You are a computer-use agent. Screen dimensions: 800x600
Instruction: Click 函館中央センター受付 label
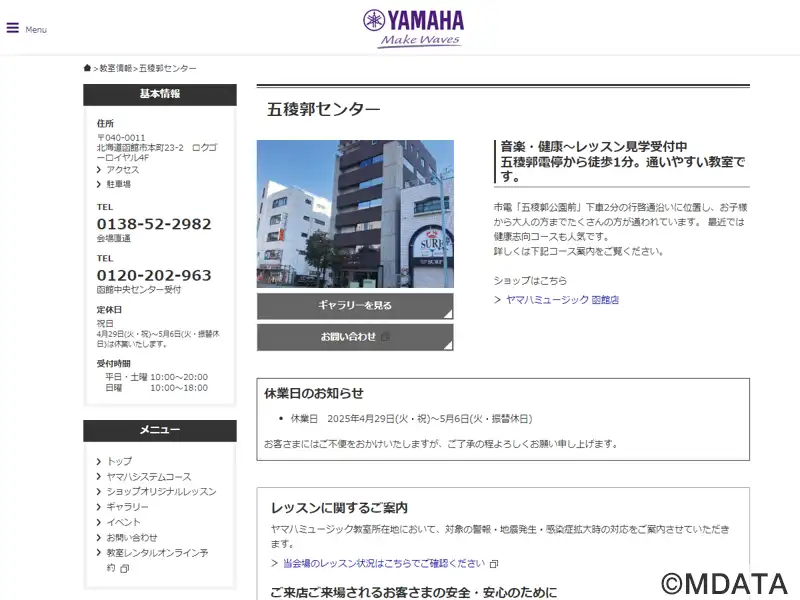[x=139, y=290]
